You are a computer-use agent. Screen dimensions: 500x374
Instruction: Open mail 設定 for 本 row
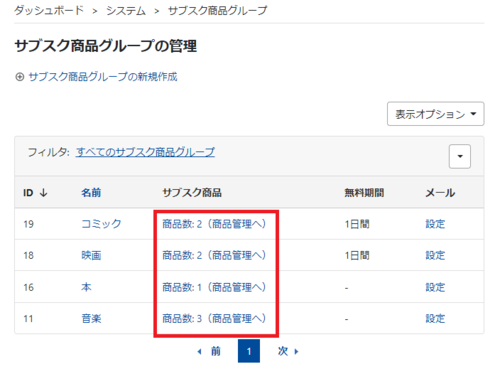click(435, 287)
